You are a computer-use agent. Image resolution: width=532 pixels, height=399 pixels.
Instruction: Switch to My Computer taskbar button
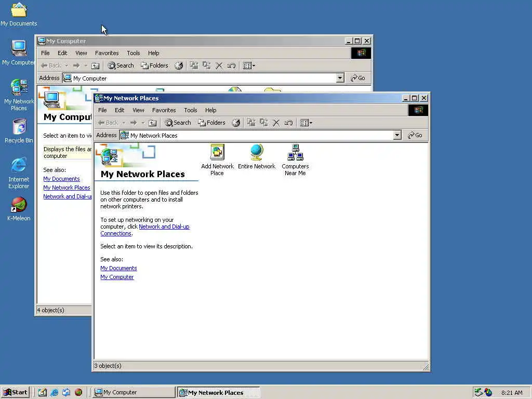134,392
